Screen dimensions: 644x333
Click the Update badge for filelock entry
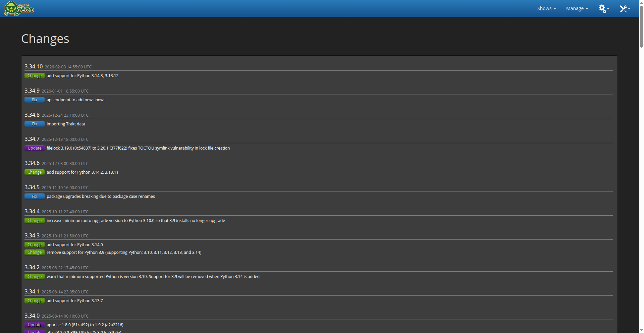[x=35, y=148]
